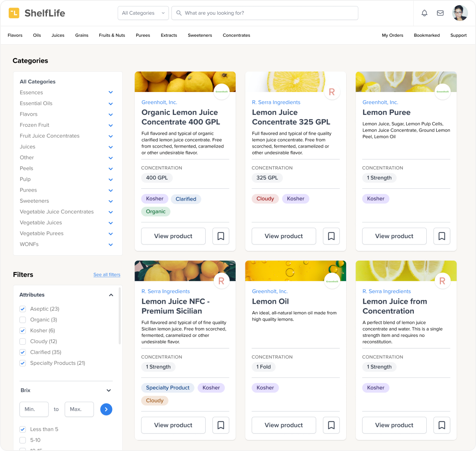The height and width of the screenshot is (451, 476).
Task: Toggle the Aseptic (23) filter checkbox
Action: 22,309
